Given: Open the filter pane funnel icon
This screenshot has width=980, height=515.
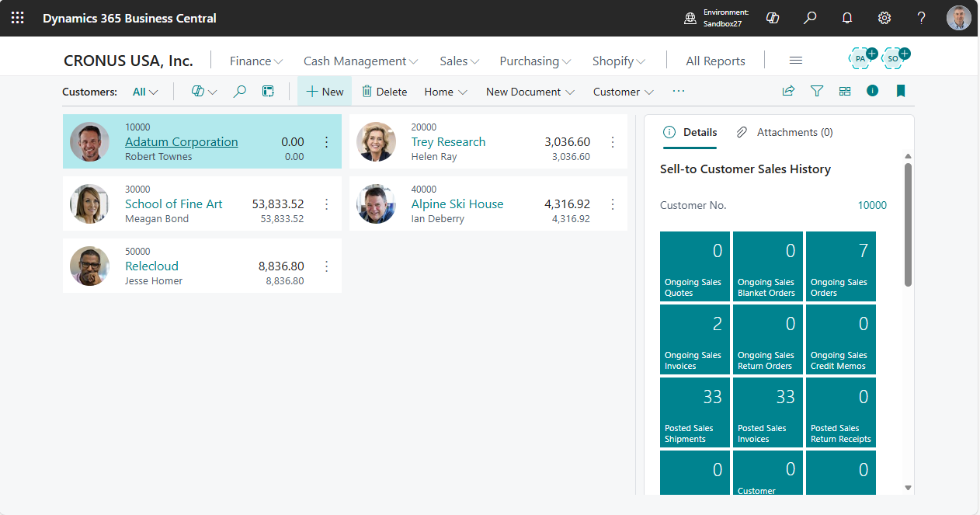Looking at the screenshot, I should 817,91.
